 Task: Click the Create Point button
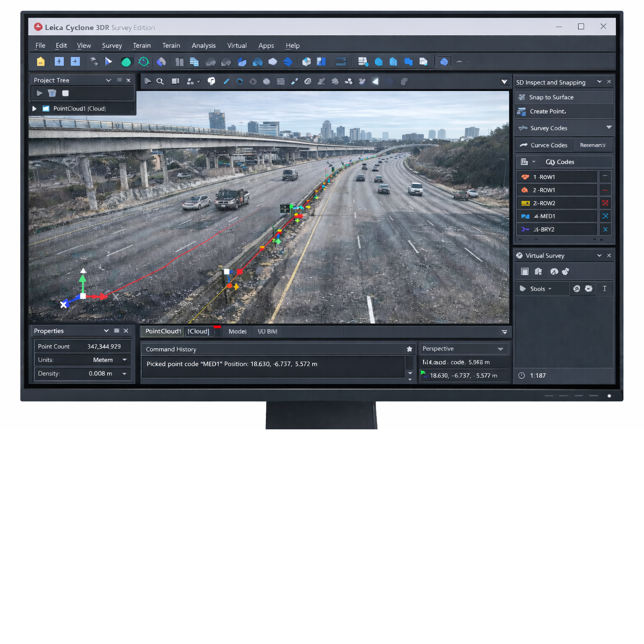coord(548,112)
